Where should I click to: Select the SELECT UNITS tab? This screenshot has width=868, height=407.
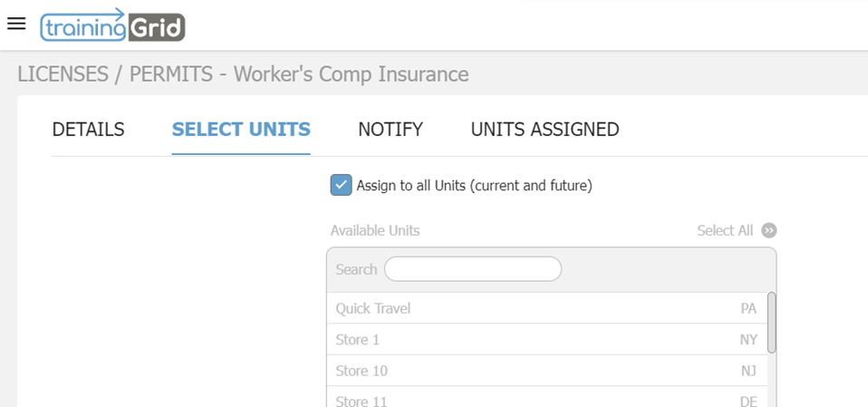pyautogui.click(x=241, y=130)
